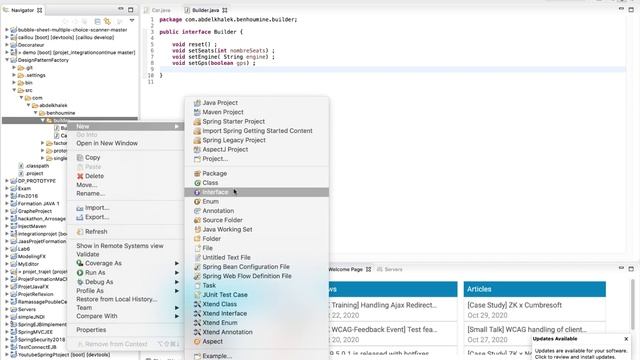Click the Import icon in context menu
640x360 pixels.
tap(80, 208)
